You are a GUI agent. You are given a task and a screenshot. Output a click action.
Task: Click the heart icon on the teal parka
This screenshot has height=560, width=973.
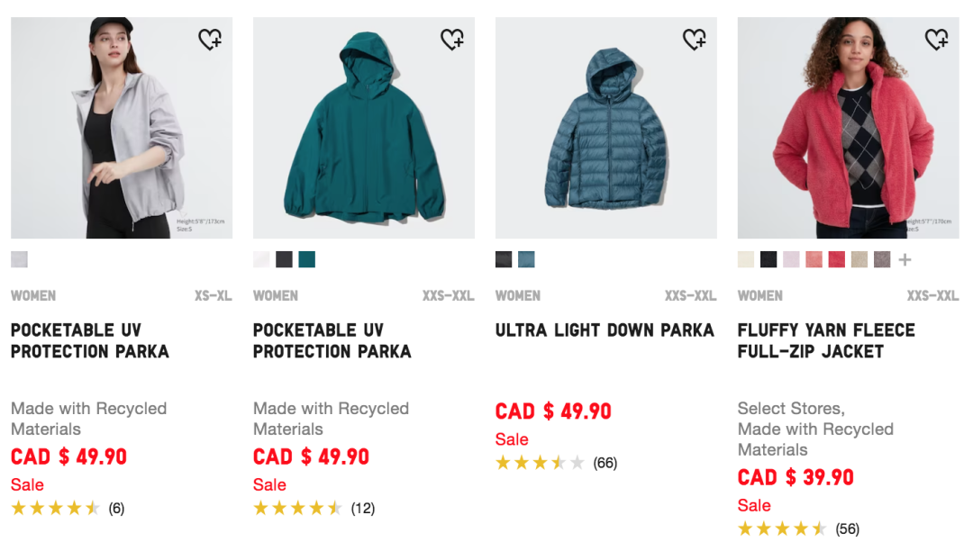(x=454, y=40)
